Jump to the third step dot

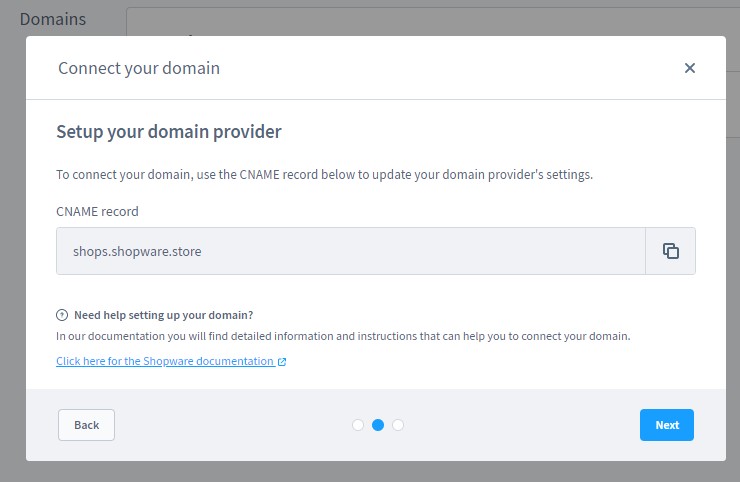(x=398, y=425)
